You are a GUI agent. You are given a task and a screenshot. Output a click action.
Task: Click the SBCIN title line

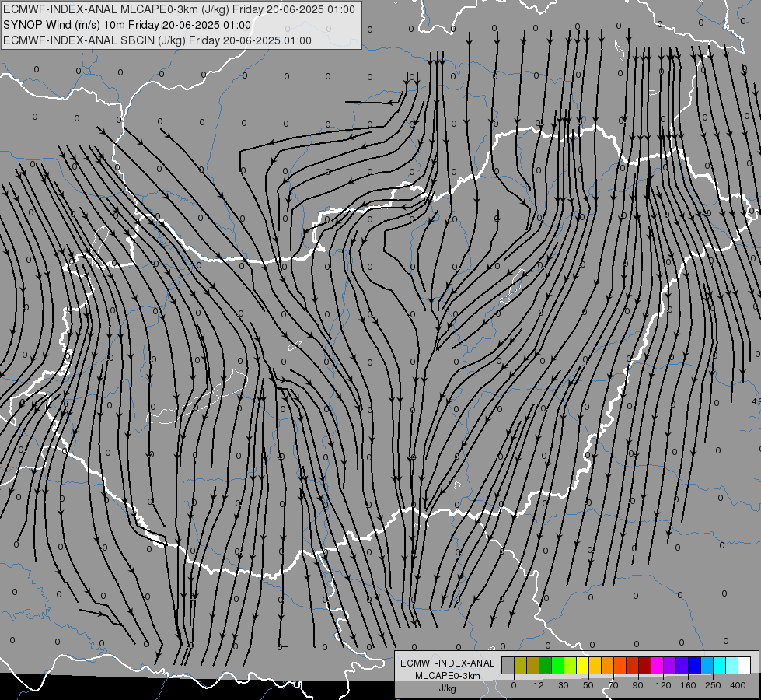(157, 40)
